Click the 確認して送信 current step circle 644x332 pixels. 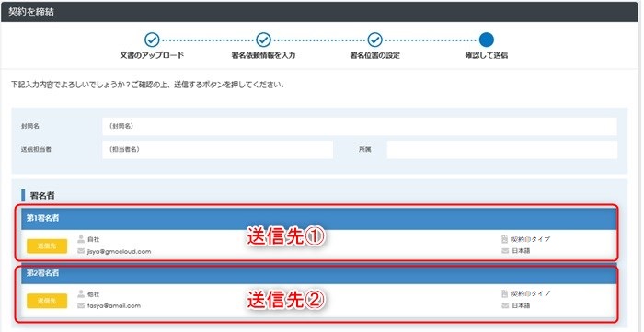pos(487,40)
